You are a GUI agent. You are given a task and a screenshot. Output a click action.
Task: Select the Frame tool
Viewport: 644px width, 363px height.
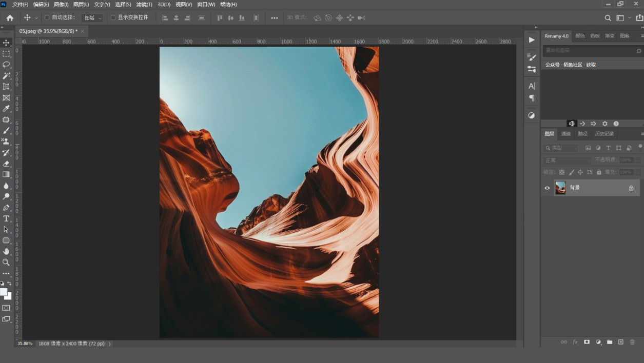click(6, 97)
